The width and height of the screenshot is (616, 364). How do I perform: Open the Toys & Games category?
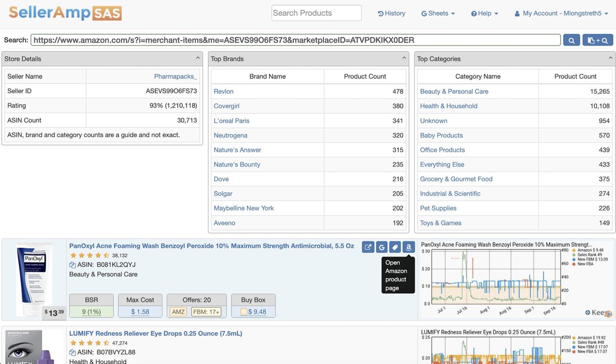441,223
